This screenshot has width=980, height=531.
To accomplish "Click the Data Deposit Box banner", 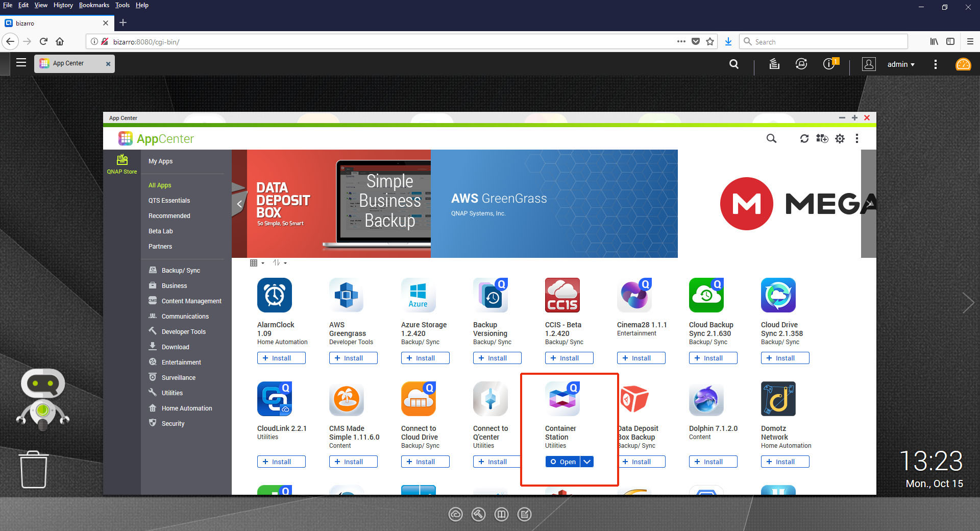I will pyautogui.click(x=339, y=204).
